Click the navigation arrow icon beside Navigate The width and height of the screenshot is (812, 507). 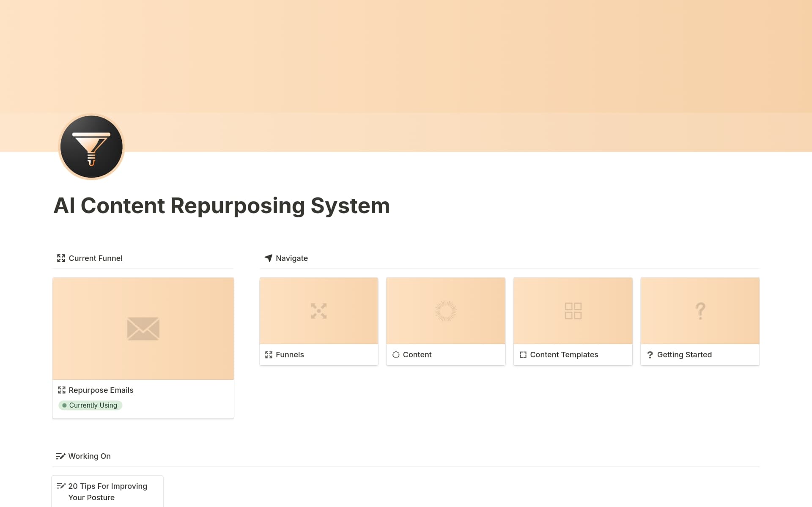click(x=269, y=258)
